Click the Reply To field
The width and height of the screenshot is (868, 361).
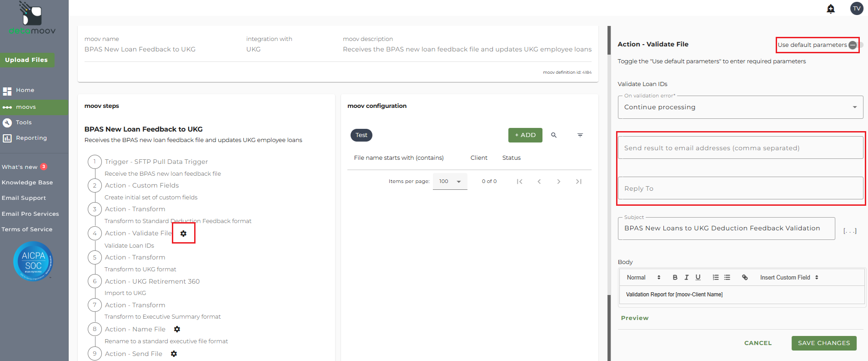point(740,188)
